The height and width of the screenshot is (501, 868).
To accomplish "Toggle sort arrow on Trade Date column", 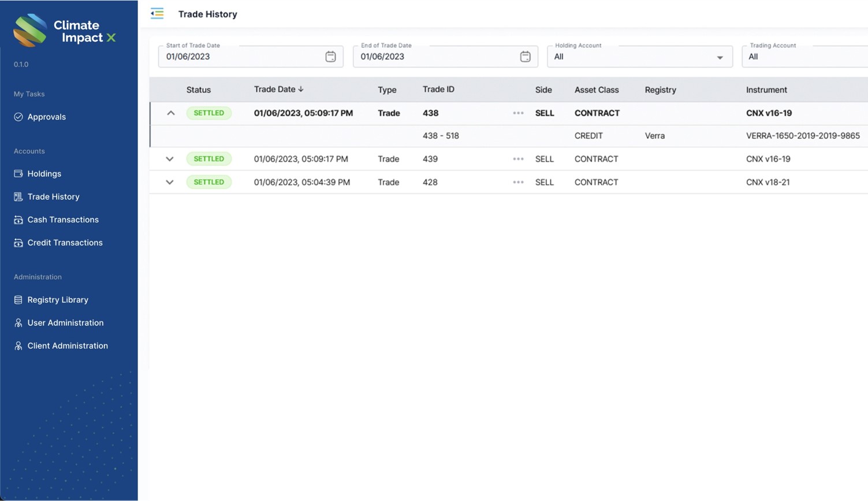I will [x=301, y=89].
